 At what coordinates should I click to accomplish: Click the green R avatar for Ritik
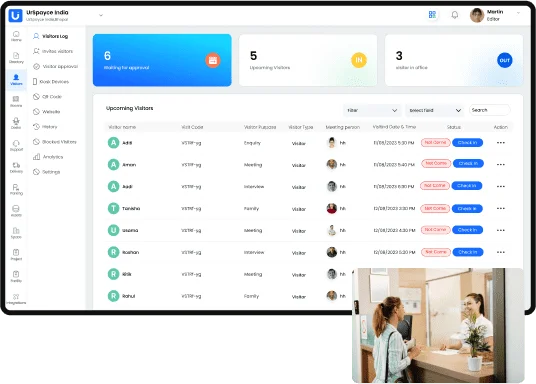113,274
